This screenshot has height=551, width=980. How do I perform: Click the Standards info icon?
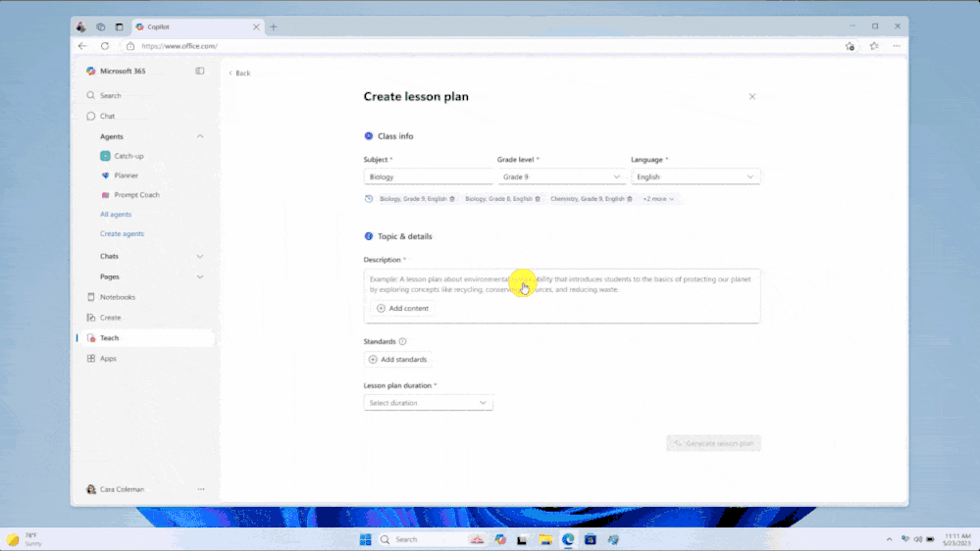click(402, 342)
